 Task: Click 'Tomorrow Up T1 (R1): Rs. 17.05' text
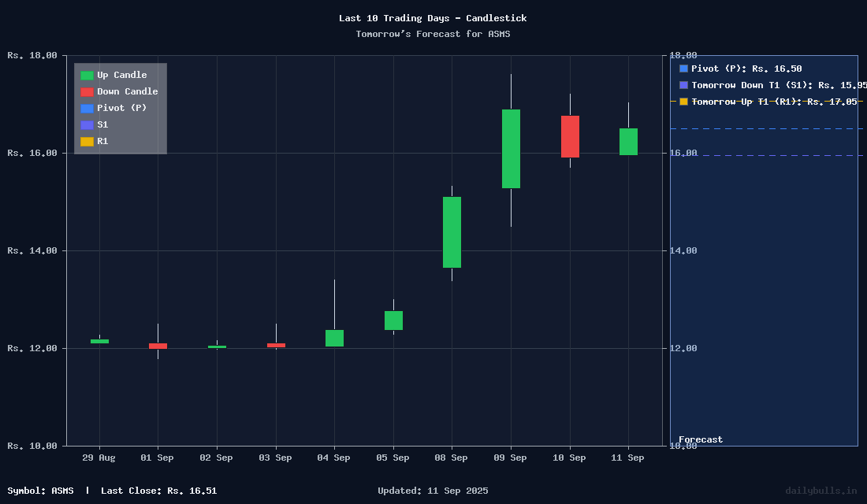pos(774,102)
